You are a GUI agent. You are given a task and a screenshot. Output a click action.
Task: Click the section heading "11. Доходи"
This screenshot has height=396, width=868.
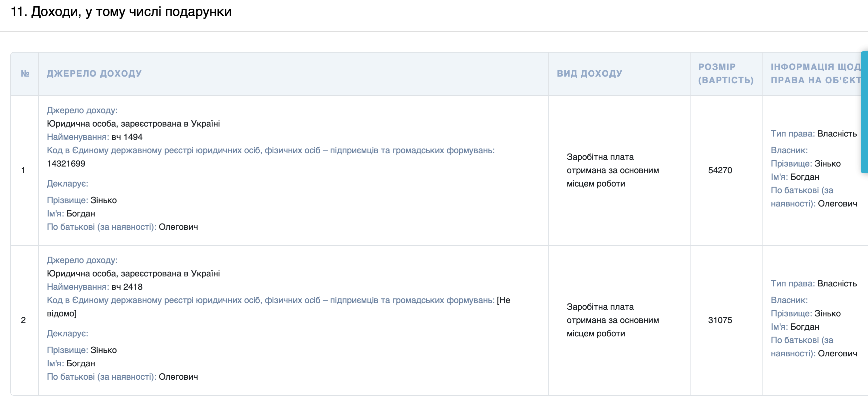(121, 12)
